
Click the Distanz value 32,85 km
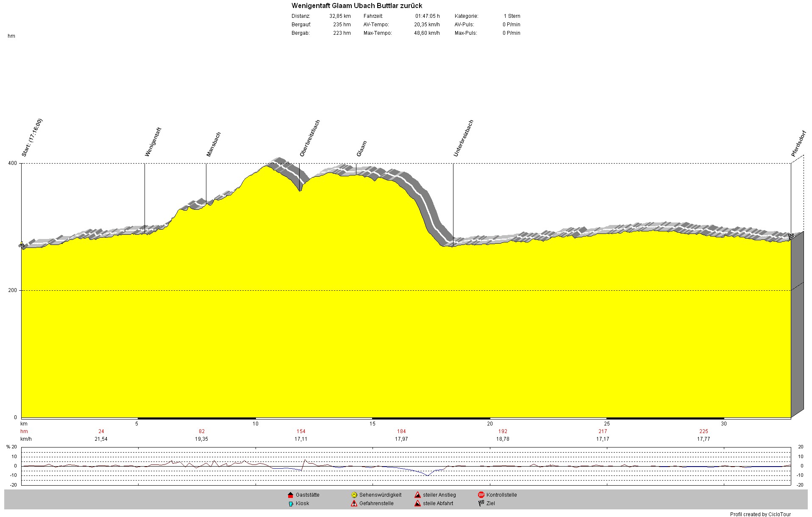[340, 16]
